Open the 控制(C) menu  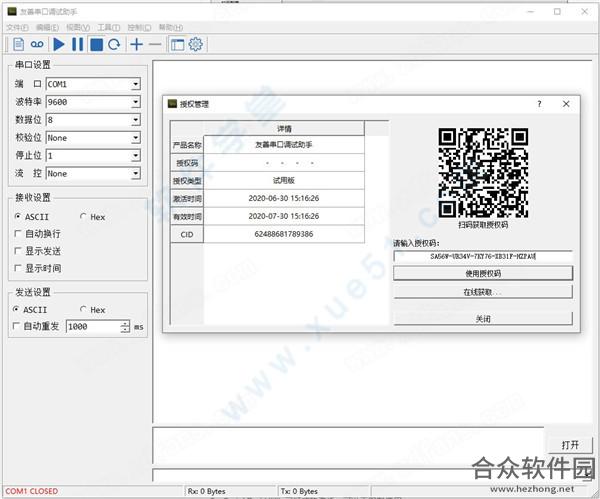(139, 28)
